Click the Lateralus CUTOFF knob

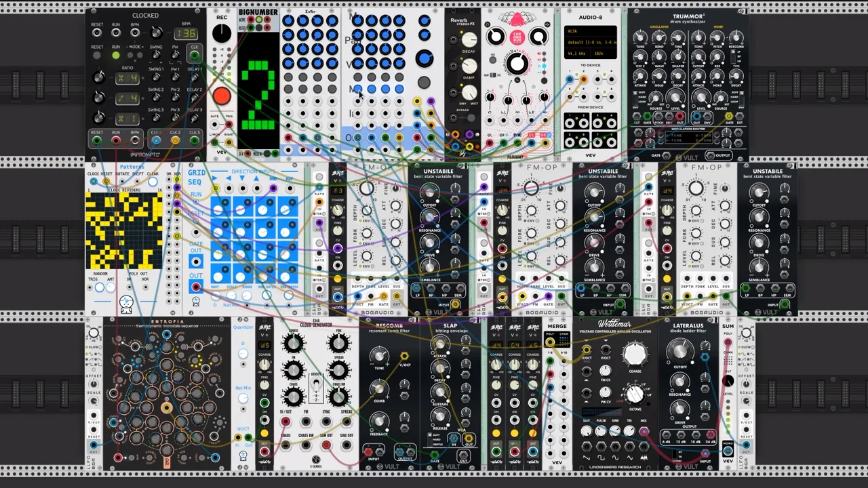(x=679, y=350)
